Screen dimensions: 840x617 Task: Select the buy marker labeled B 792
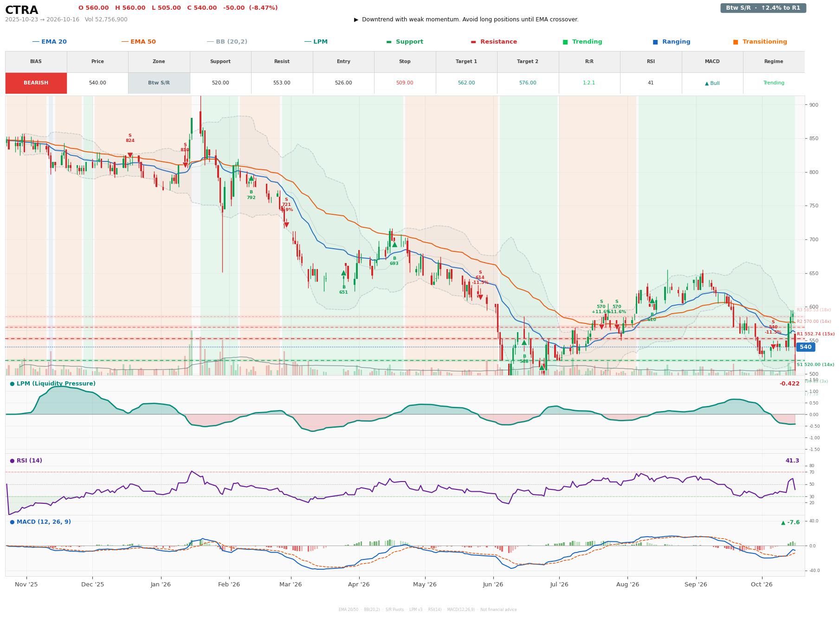pyautogui.click(x=251, y=178)
